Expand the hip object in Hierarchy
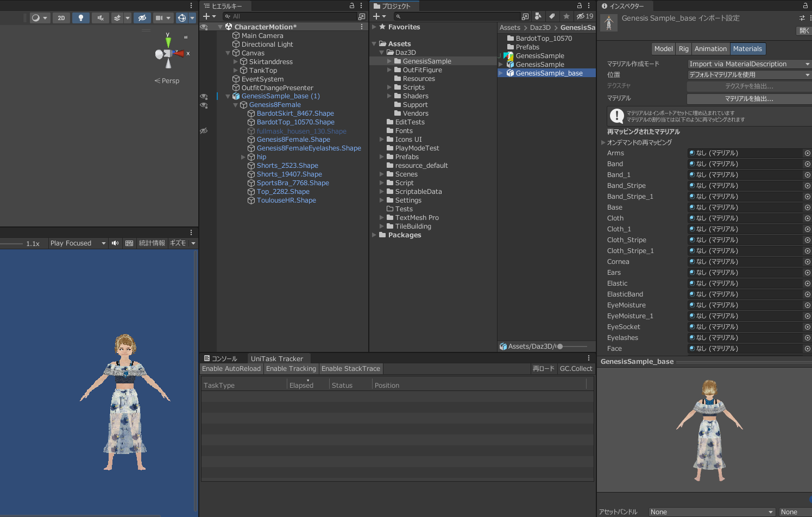 [243, 157]
